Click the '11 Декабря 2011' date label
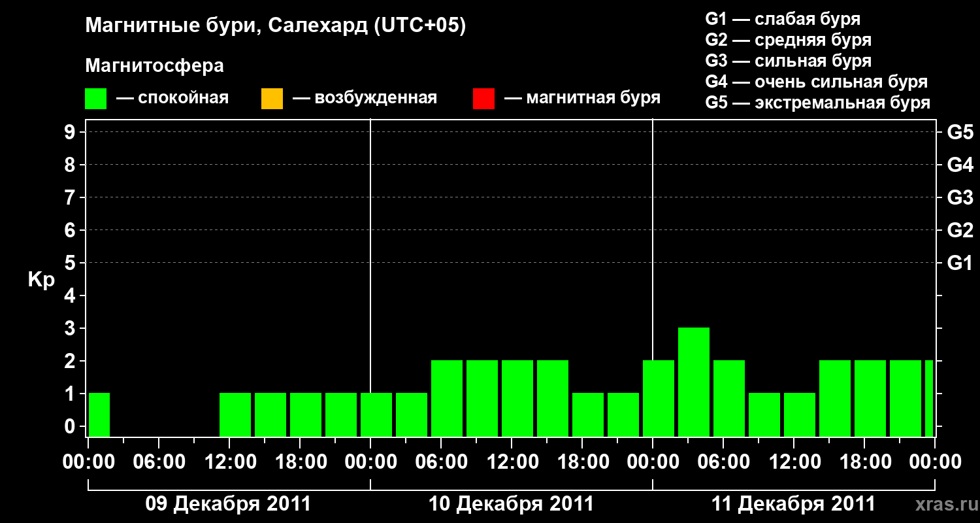 point(793,504)
